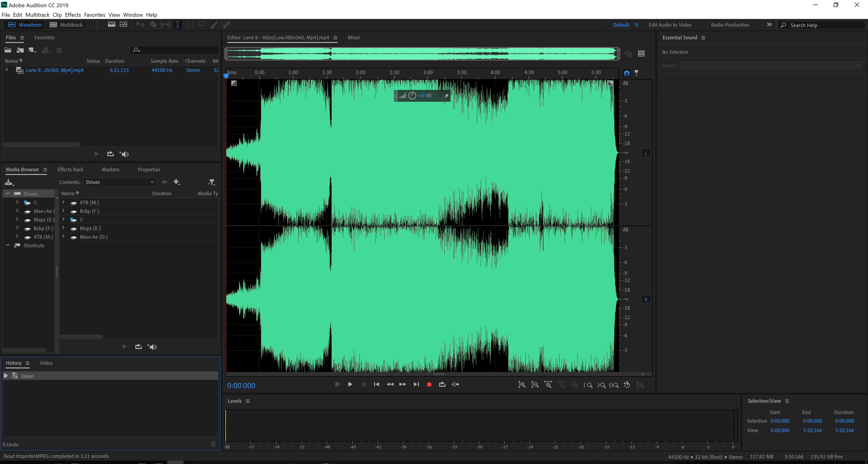Select the Razor tool in toolbar
This screenshot has width=868, height=464.
pos(153,25)
